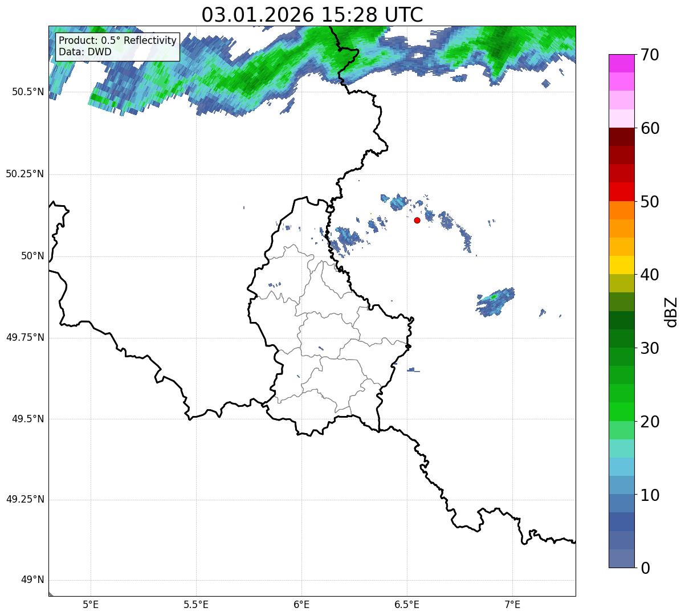Click the Data: DWD text
Screen dimensions: 685x616
85,52
